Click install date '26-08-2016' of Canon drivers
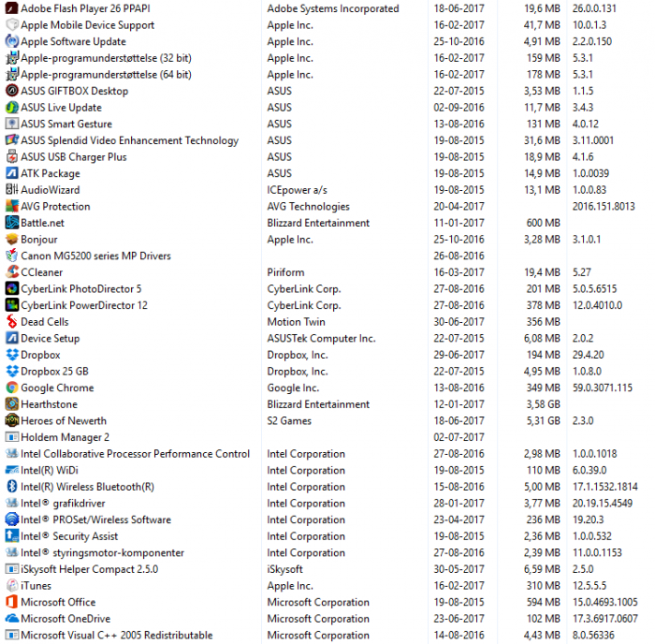The height and width of the screenshot is (644, 655). coord(459,256)
